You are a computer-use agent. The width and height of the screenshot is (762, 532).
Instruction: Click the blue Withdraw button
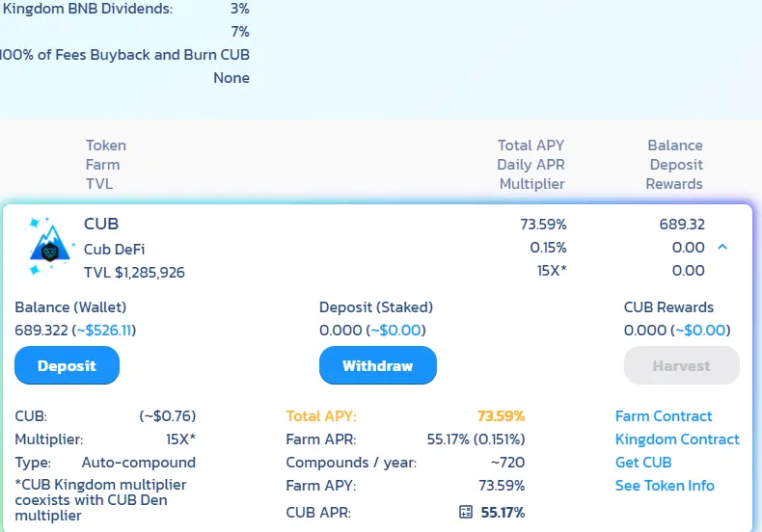pos(377,365)
